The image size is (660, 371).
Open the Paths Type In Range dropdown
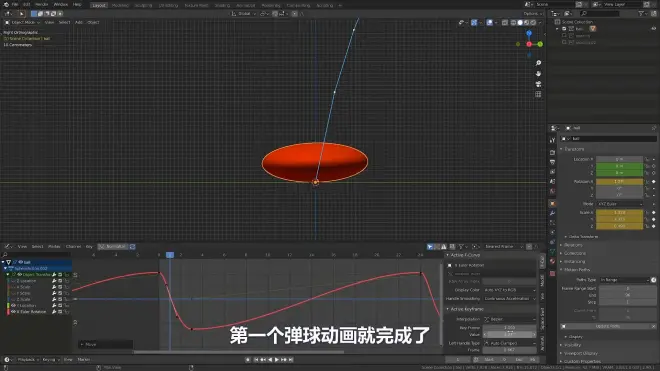[624, 280]
